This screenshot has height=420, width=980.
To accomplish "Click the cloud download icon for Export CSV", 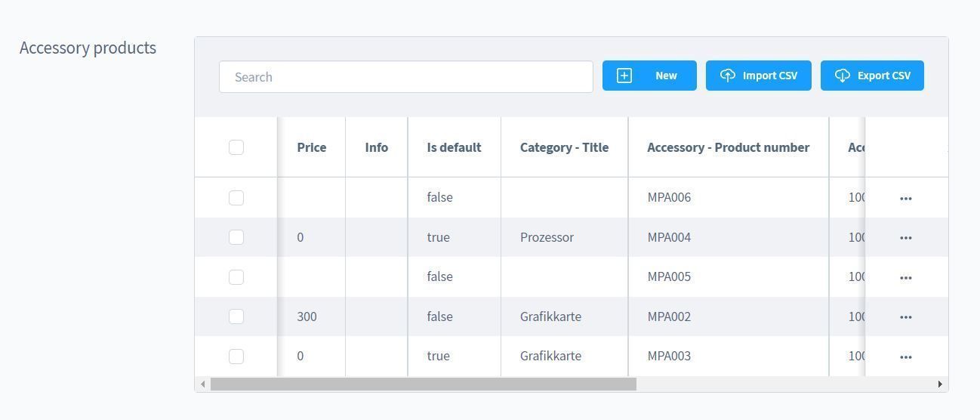I will click(842, 76).
